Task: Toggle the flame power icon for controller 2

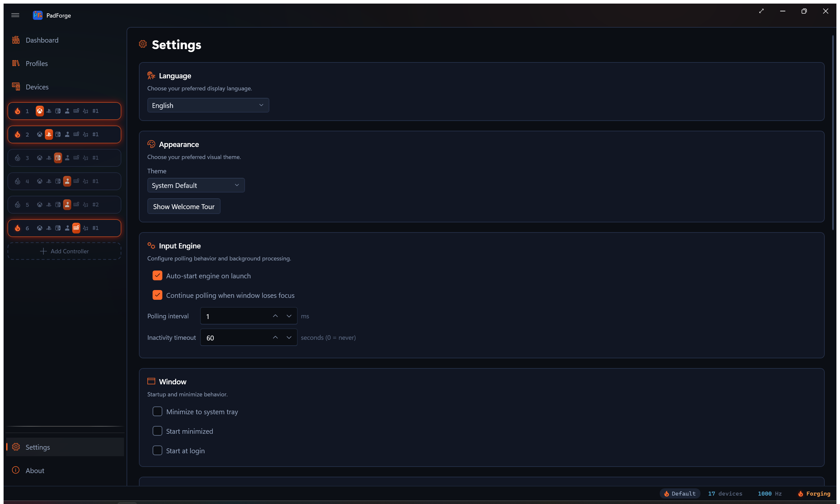Action: click(x=18, y=135)
